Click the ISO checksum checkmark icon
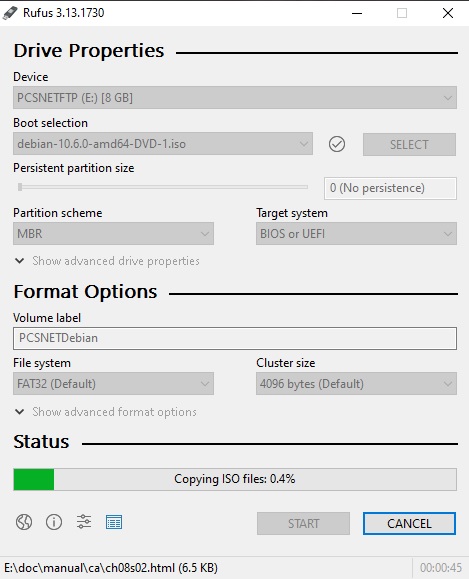The width and height of the screenshot is (469, 579). pos(337,144)
